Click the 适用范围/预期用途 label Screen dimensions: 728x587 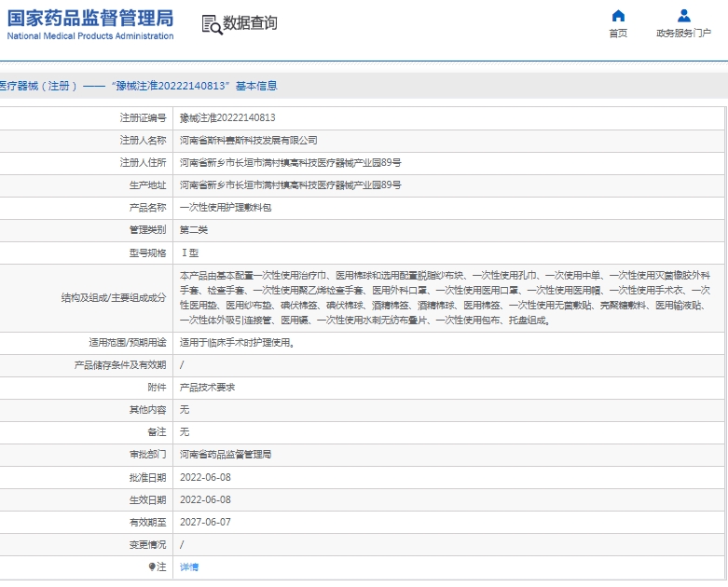point(128,343)
